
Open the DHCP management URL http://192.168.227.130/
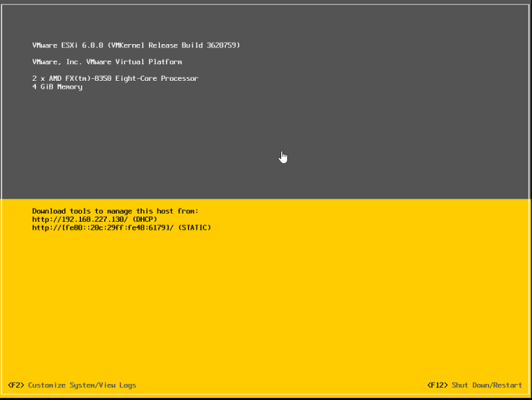pos(80,219)
